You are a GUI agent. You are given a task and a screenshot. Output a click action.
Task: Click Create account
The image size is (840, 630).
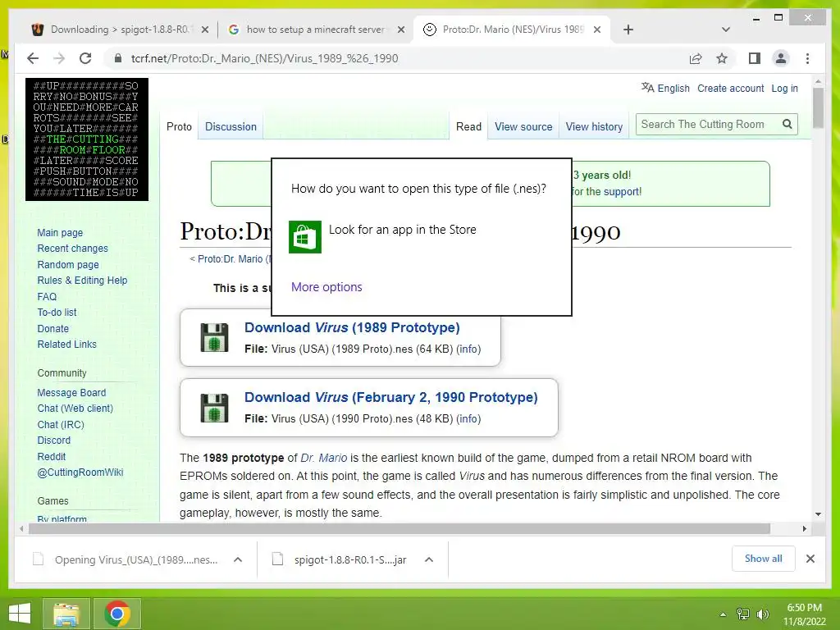(731, 89)
